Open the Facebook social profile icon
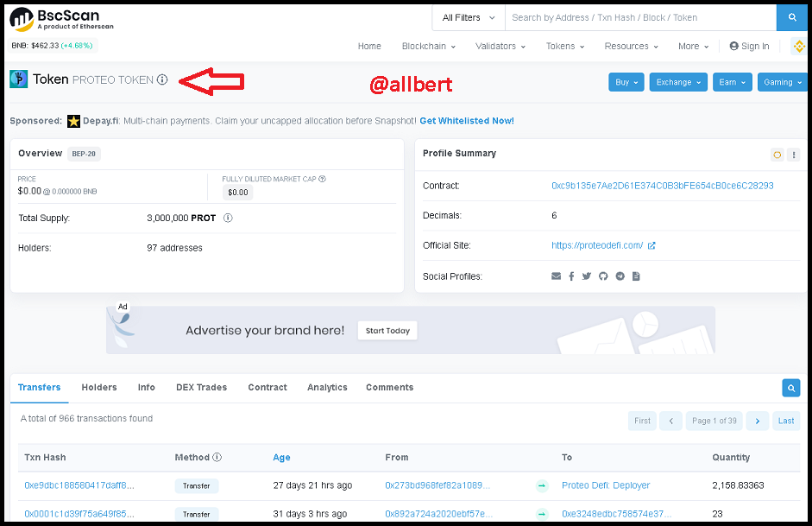Viewport: 812px width, 526px height. click(x=571, y=276)
